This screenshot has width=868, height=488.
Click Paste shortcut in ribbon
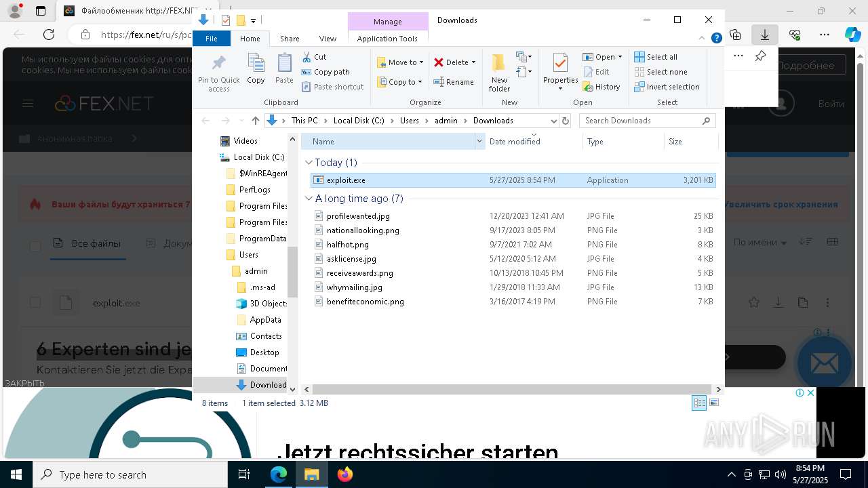[x=332, y=87]
